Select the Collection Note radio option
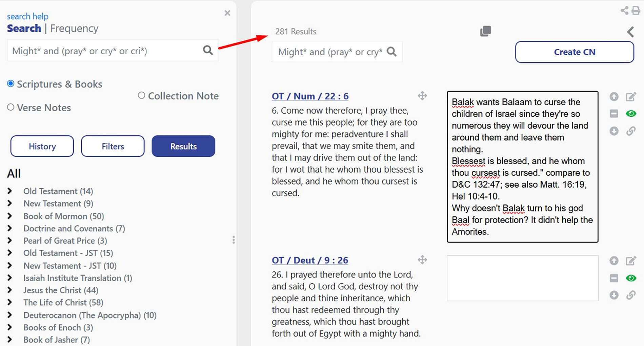The width and height of the screenshot is (644, 346). (x=141, y=96)
